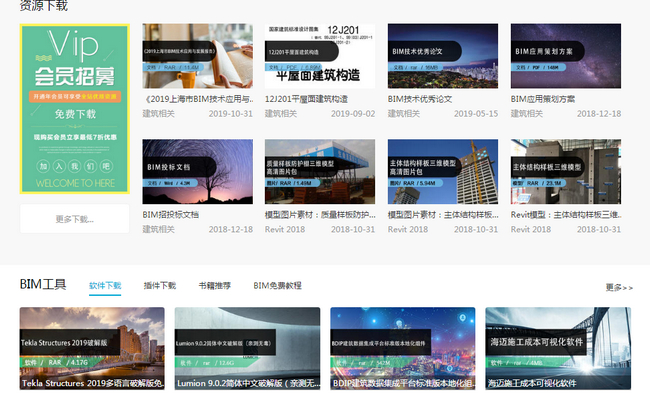650x395 pixels.
Task: Click BDIP建筑数据集成平台标准版本地化 caption
Action: tap(404, 383)
